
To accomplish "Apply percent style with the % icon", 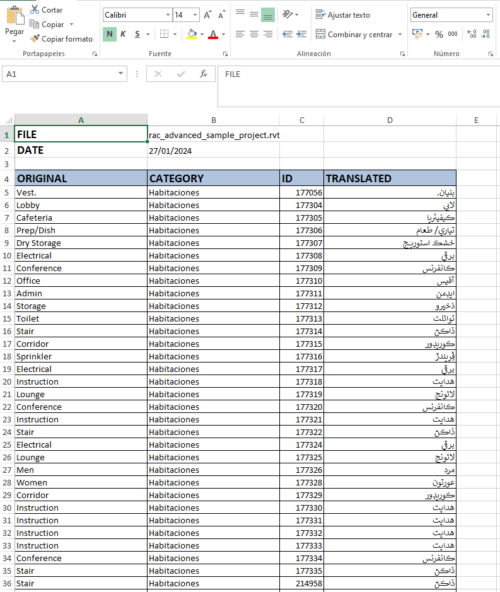I will click(x=439, y=34).
